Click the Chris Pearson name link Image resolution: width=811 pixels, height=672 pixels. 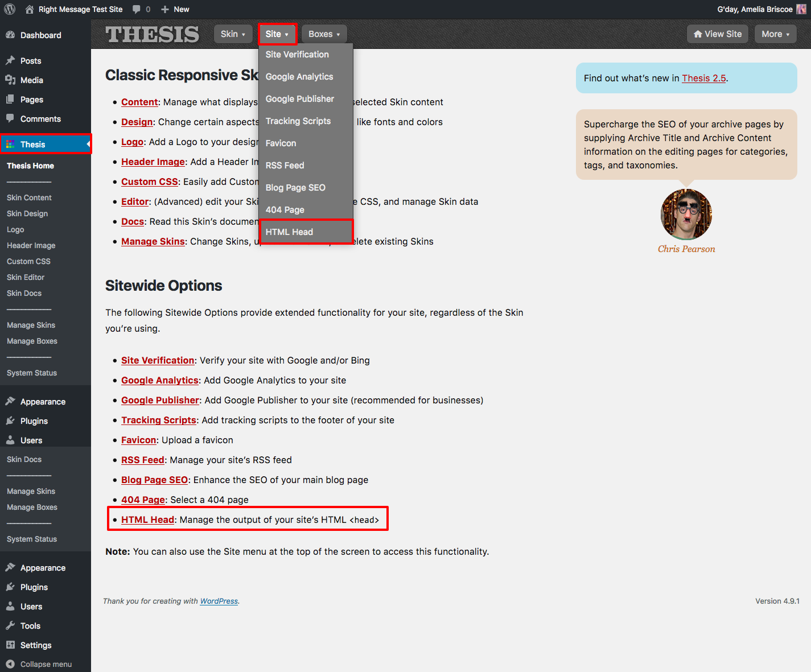[x=686, y=249]
